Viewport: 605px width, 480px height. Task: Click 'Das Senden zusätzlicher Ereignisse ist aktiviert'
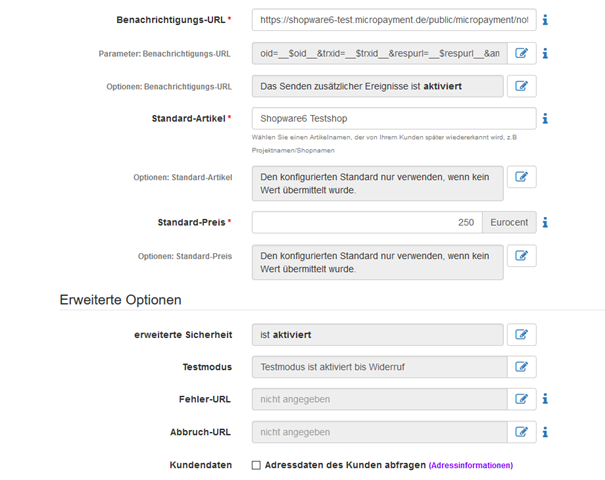click(378, 86)
